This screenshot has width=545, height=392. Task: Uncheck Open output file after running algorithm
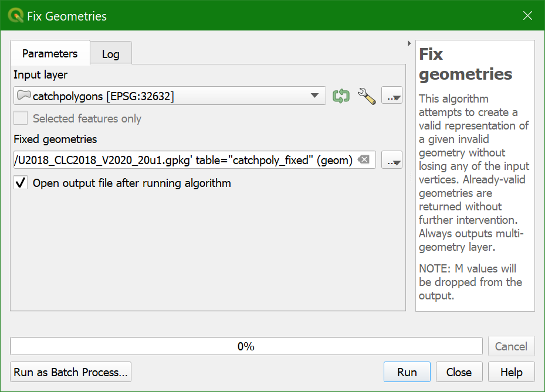[x=21, y=183]
